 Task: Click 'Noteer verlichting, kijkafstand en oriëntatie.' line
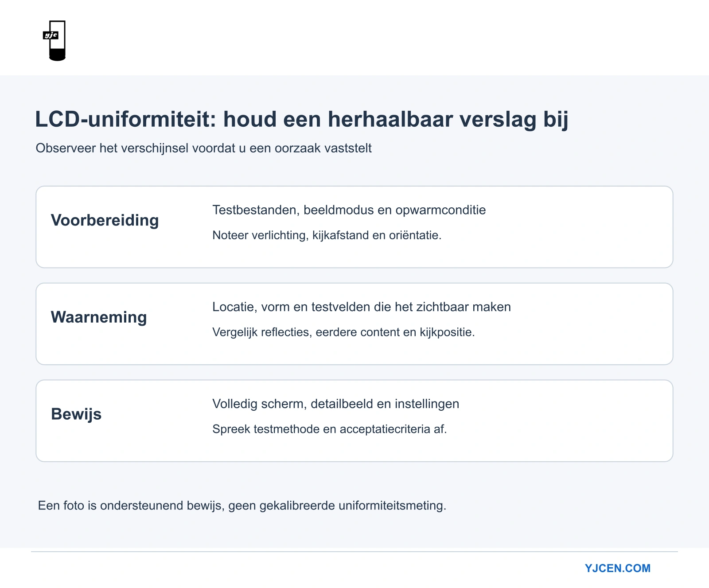(x=327, y=235)
